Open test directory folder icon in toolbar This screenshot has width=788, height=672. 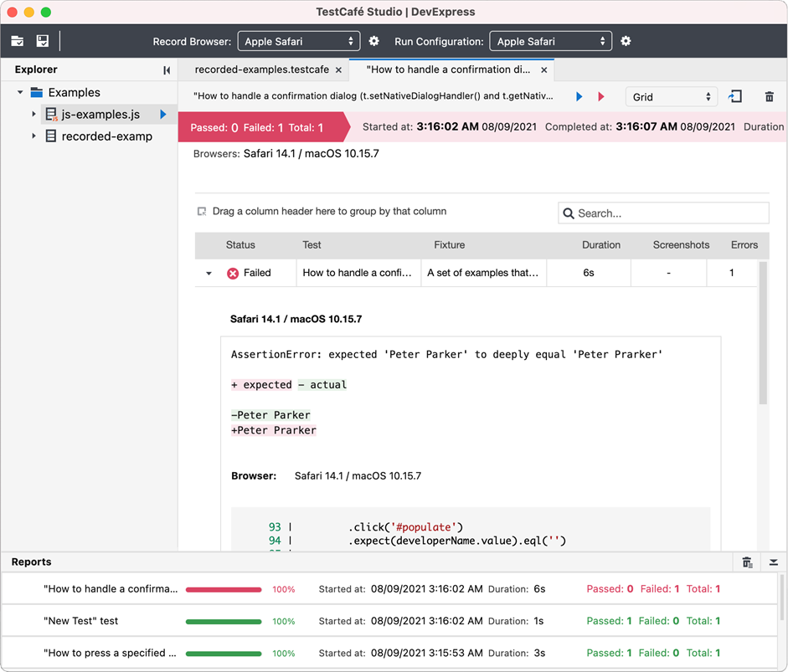click(17, 41)
